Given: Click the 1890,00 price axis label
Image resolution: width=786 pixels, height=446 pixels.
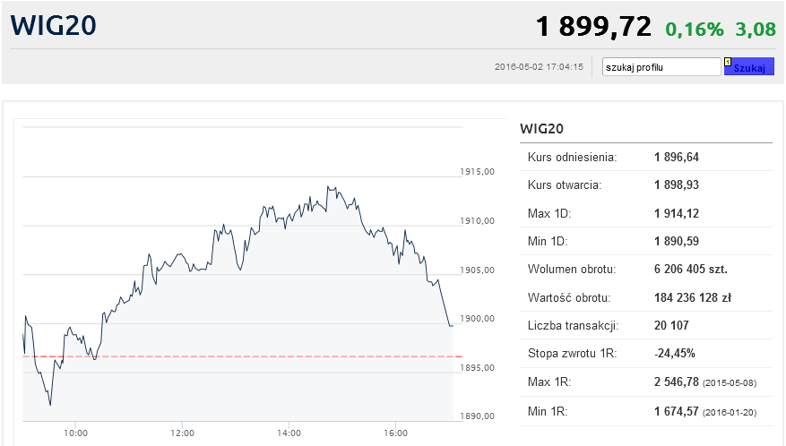Looking at the screenshot, I should point(477,416).
